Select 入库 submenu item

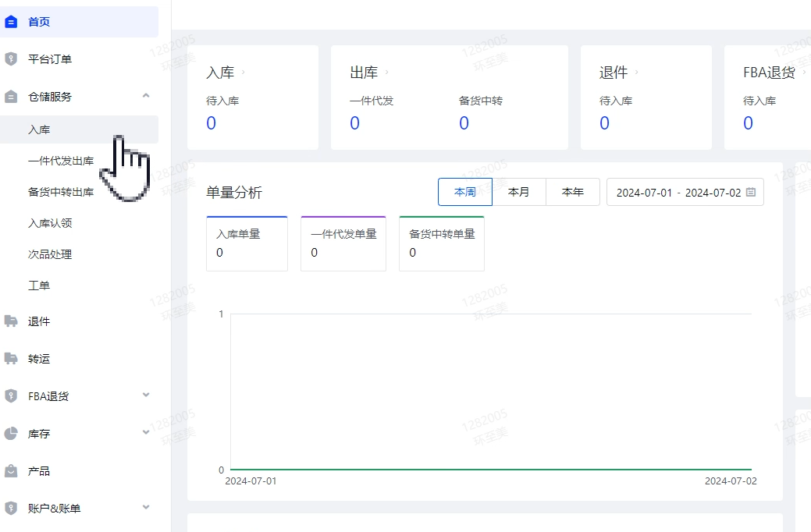coord(79,129)
